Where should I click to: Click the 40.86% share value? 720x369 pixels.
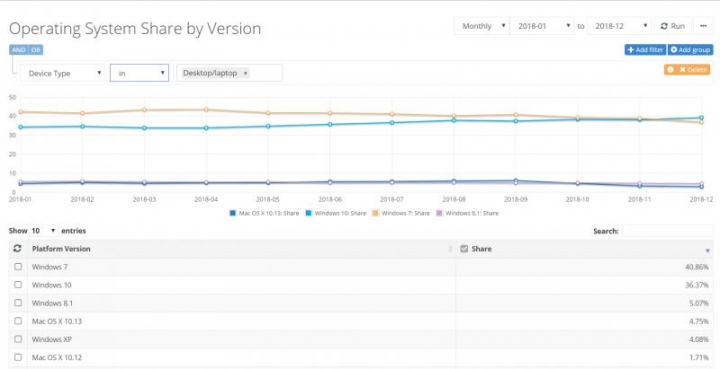click(x=698, y=267)
